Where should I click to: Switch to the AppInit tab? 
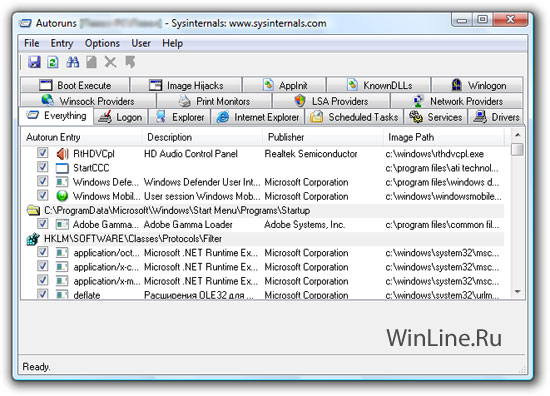click(284, 85)
